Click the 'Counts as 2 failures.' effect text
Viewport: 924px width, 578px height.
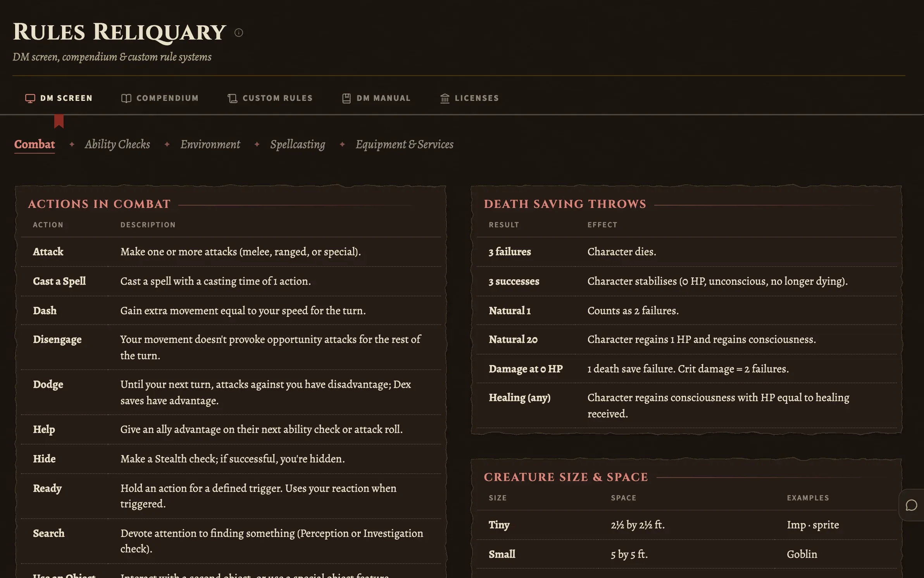633,311
